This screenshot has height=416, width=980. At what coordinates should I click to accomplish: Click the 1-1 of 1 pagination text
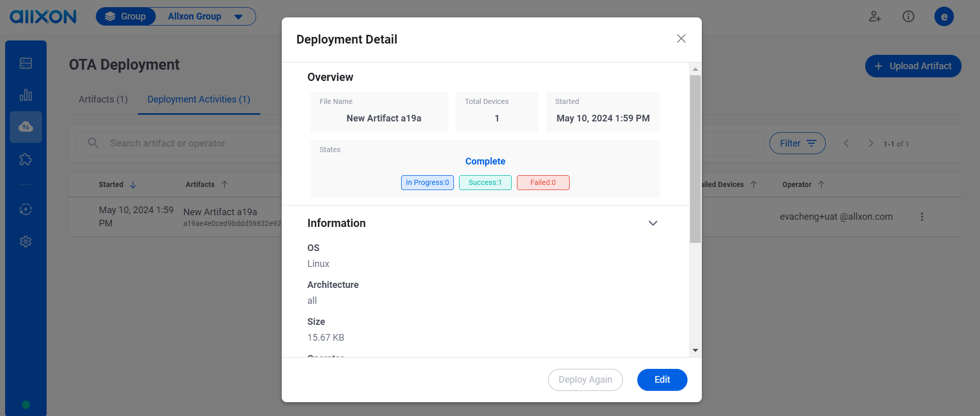pyautogui.click(x=896, y=144)
